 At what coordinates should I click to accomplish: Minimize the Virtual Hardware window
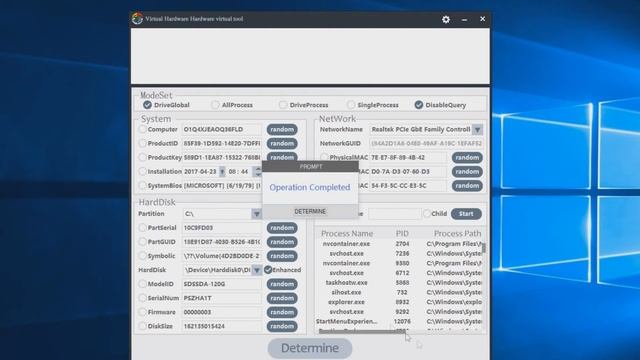click(x=464, y=19)
